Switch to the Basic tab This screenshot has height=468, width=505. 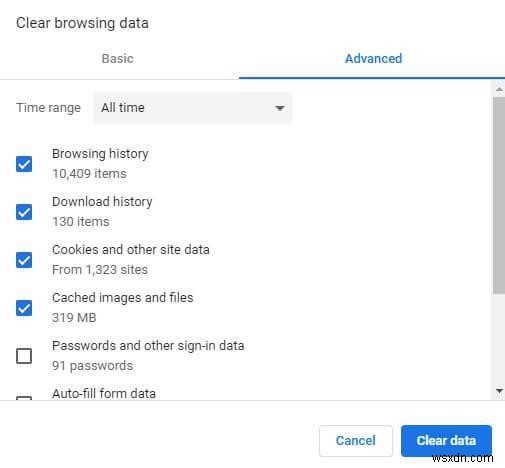[118, 59]
